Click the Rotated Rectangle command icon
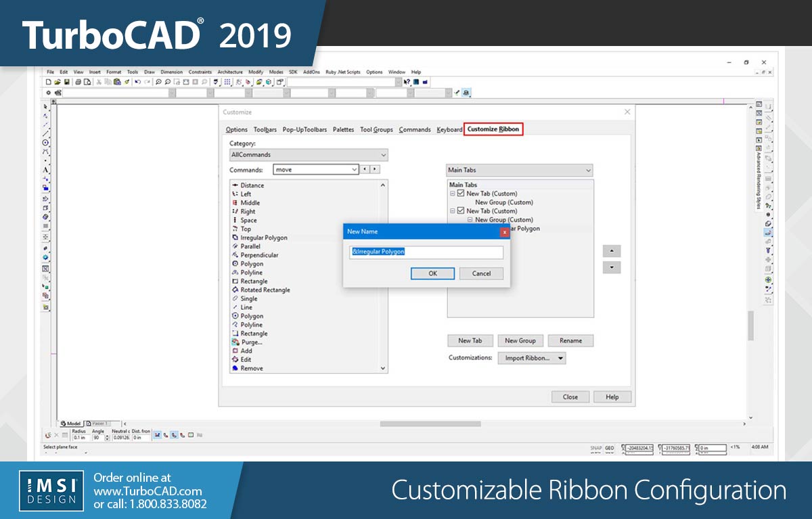Viewport: 812px width, 519px height. [235, 290]
